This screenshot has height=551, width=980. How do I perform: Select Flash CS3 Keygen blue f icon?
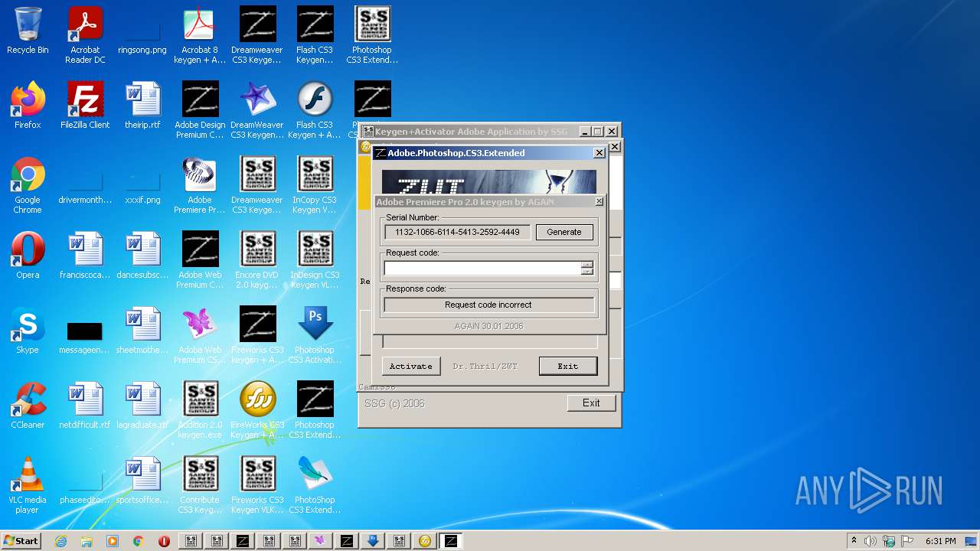coord(315,110)
